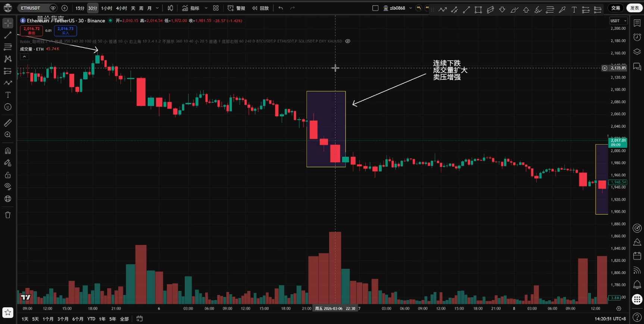Toggle the indicator visibility eye icon
Viewport: 644px width, 324px height.
tap(348, 41)
